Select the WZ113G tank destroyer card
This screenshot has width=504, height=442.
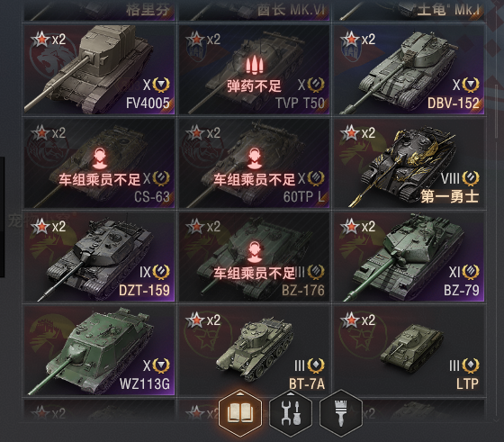tap(99, 350)
